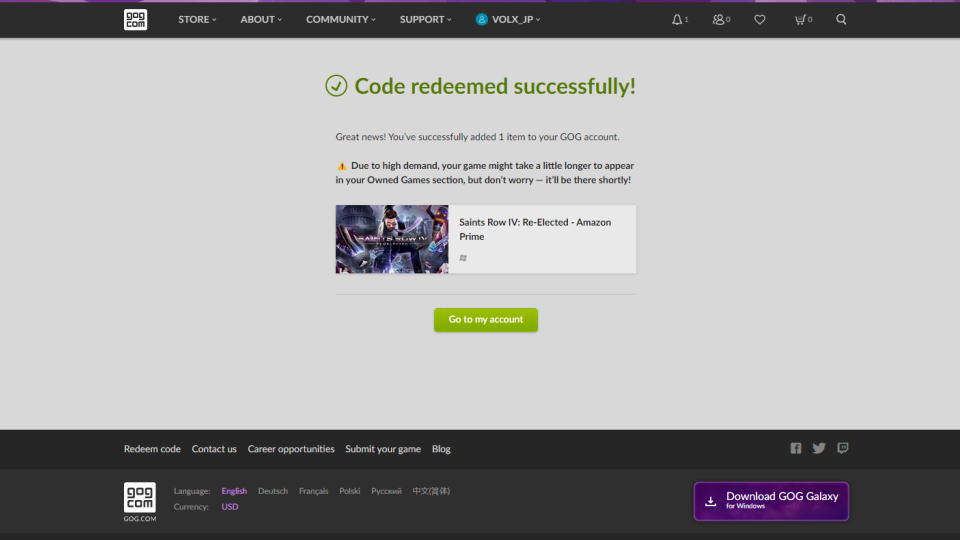Click the GOG.com logo in header
Screen dimensions: 960x540
(x=135, y=20)
